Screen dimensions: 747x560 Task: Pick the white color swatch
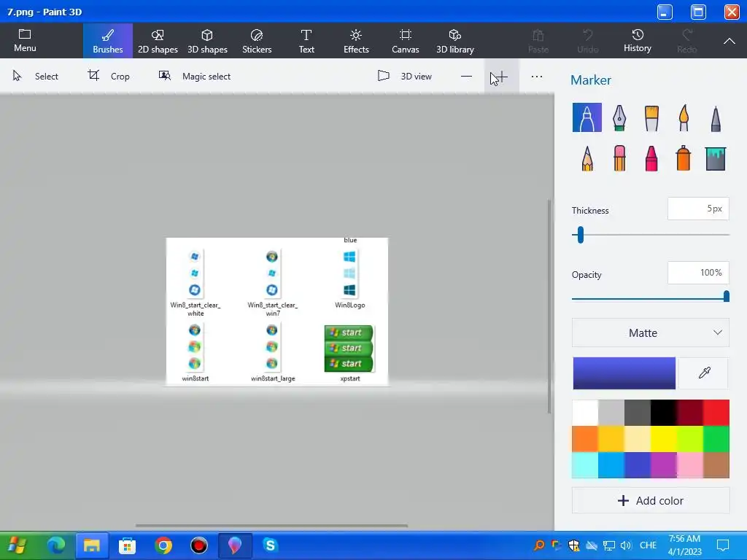[x=585, y=413]
